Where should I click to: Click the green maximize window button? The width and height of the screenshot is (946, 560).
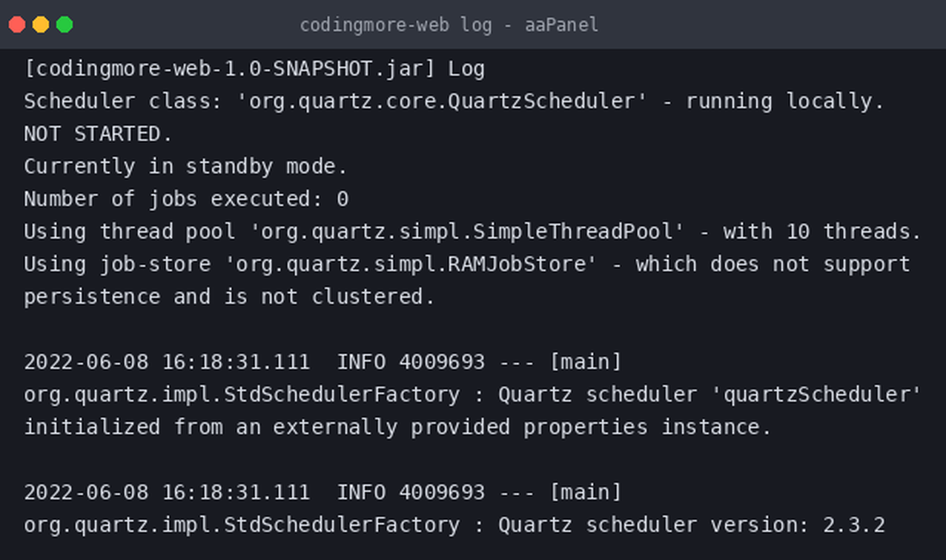coord(64,24)
